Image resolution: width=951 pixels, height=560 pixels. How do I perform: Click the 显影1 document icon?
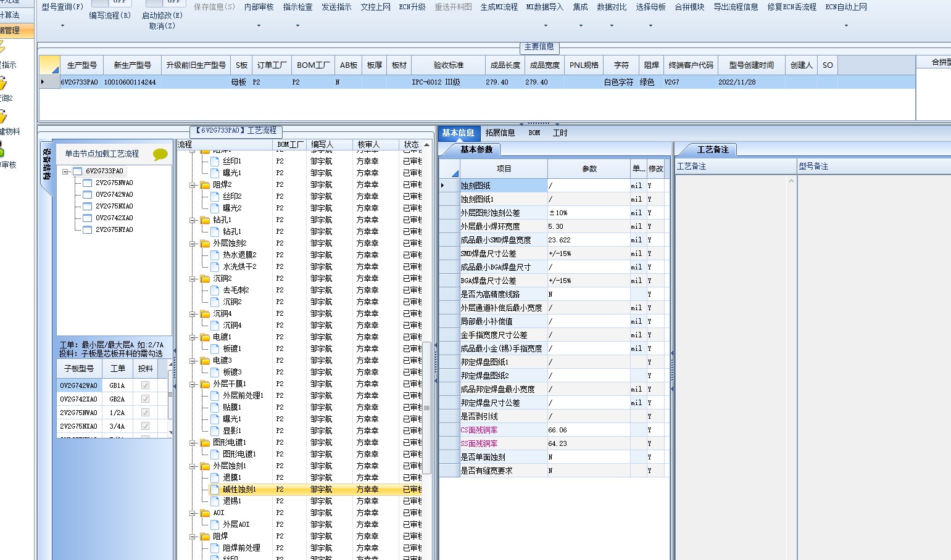pos(215,430)
